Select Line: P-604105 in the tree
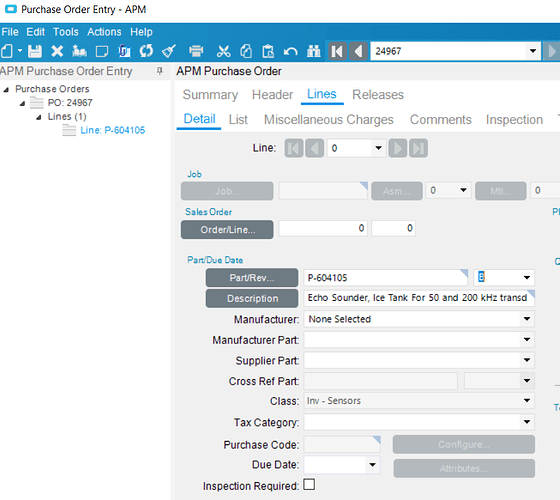560x500 pixels. [x=112, y=130]
